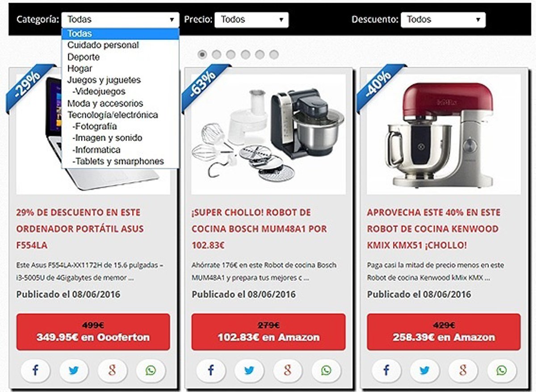This screenshot has width=536, height=392.
Task: Select the first carousel page dot
Action: click(202, 54)
